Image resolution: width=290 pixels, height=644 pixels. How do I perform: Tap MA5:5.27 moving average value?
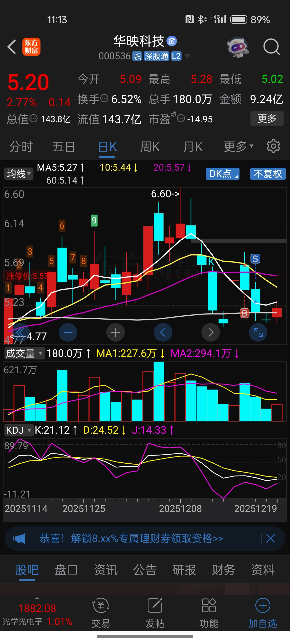click(57, 167)
